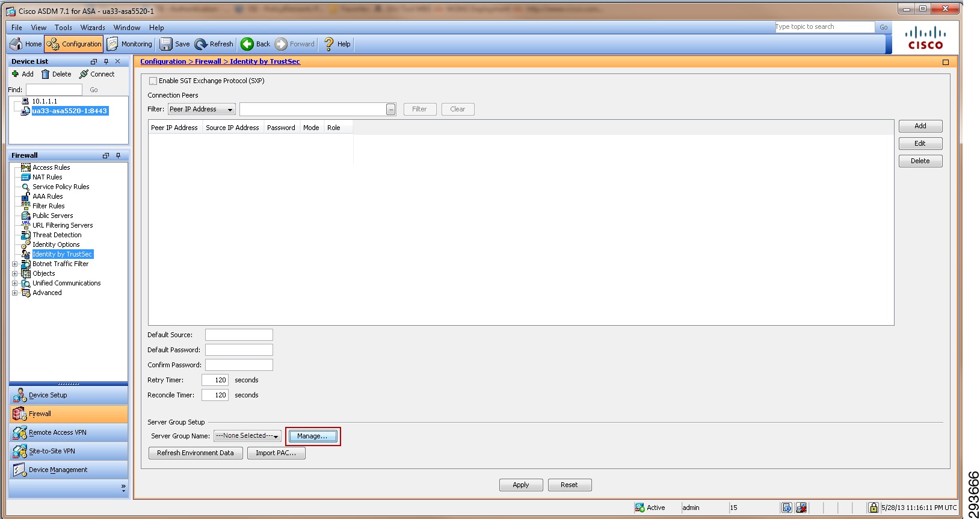Viewport: 980px width, 519px height.
Task: Open NAT Rules in Firewall tree
Action: click(x=47, y=177)
